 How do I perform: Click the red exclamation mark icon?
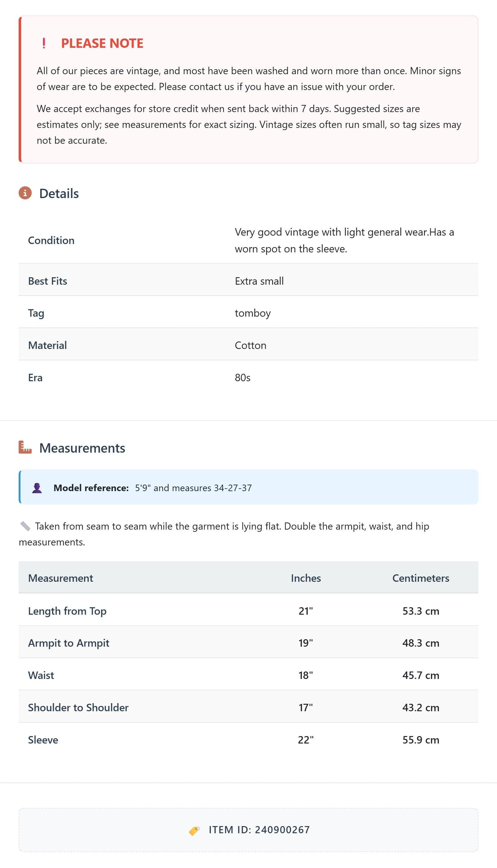(44, 43)
